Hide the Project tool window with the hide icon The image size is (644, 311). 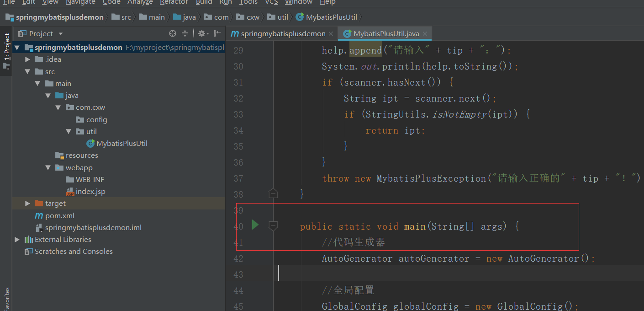click(217, 33)
